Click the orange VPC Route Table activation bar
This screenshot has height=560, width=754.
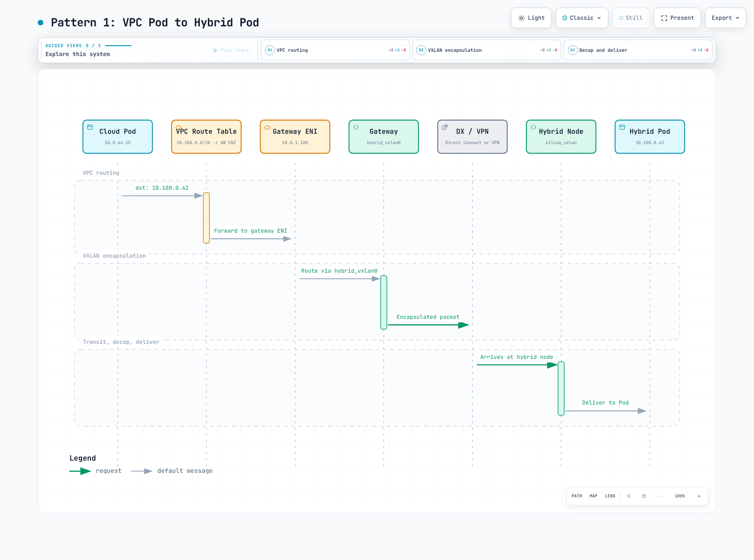tap(206, 218)
